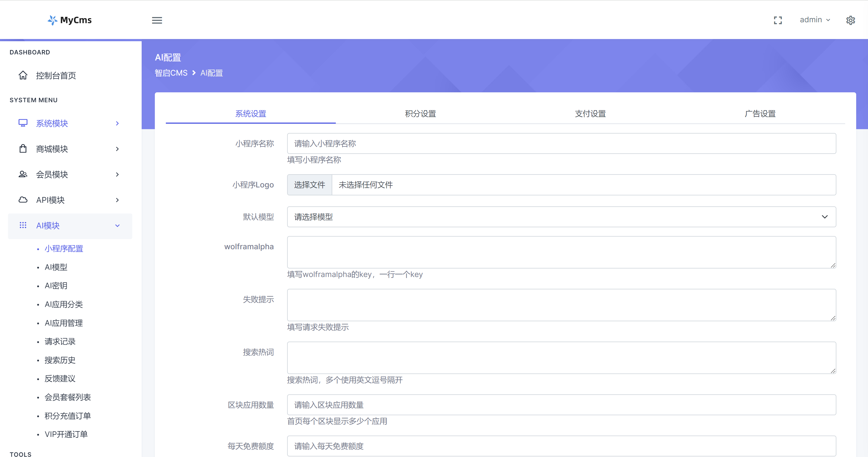Click the 智启CMS breadcrumb link
Image resolution: width=868 pixels, height=457 pixels.
(x=171, y=73)
